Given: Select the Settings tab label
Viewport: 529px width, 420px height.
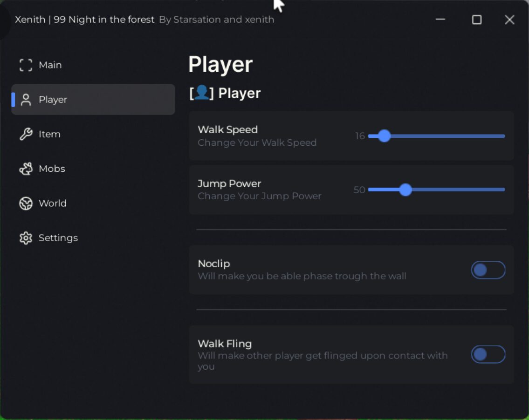Looking at the screenshot, I should point(58,238).
